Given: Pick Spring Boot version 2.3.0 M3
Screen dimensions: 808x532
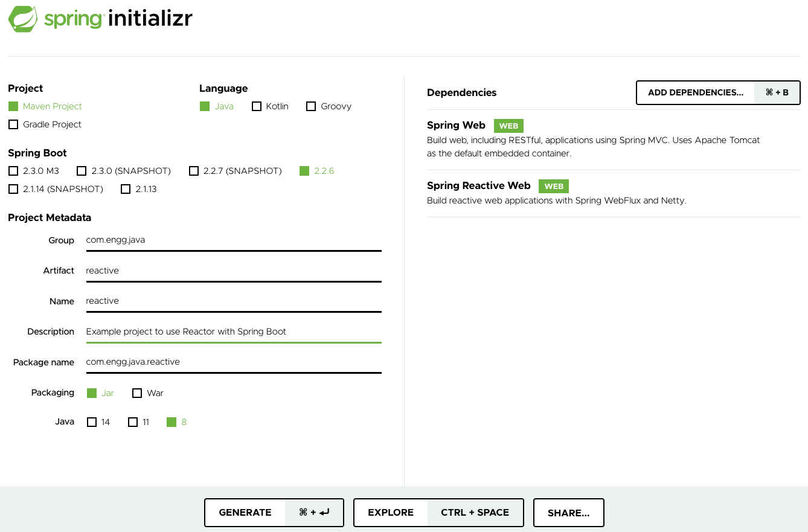Looking at the screenshot, I should coord(13,171).
